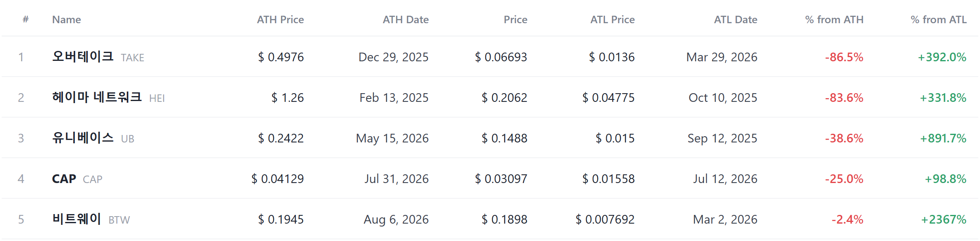The width and height of the screenshot is (980, 241).
Task: Sort by Name column header
Action: point(66,19)
